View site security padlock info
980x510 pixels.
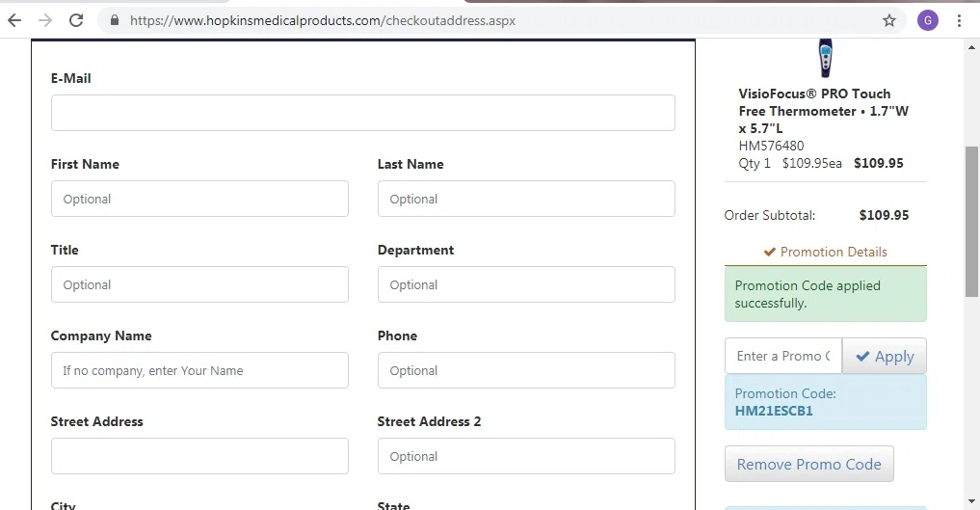point(115,20)
